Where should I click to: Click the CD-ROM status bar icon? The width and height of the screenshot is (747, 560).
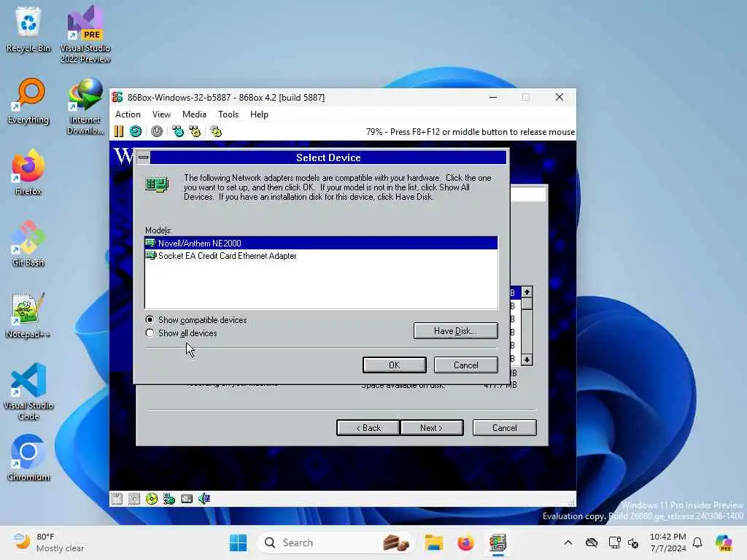(x=152, y=499)
